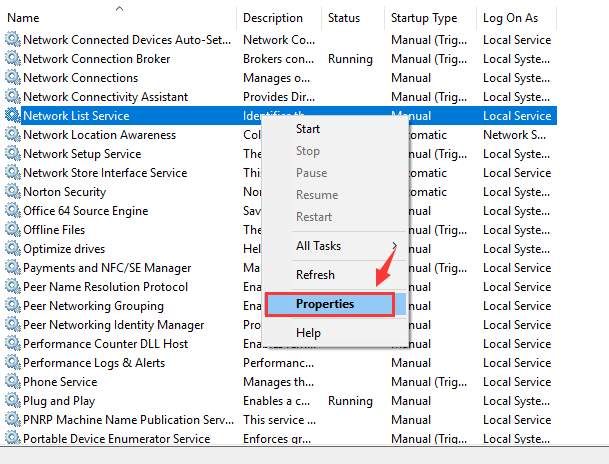
Task: Click the gear icon beside Network Connection Broker
Action: 12,59
